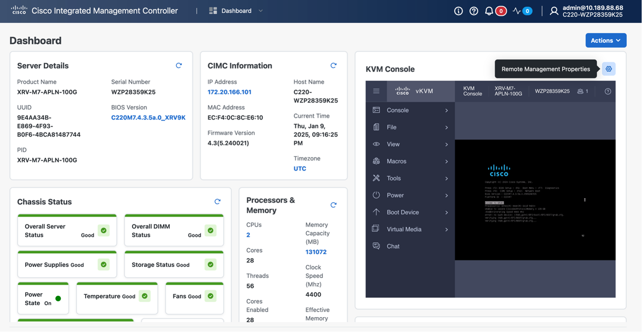Expand the Actions dropdown button
The width and height of the screenshot is (644, 333).
[605, 41]
